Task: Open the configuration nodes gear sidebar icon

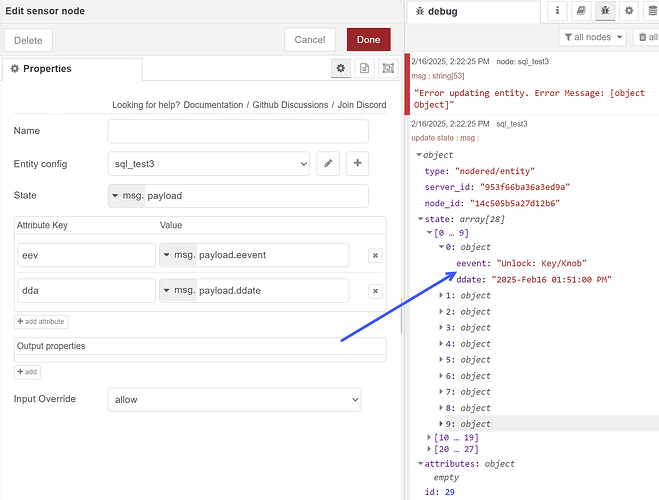Action: (629, 11)
